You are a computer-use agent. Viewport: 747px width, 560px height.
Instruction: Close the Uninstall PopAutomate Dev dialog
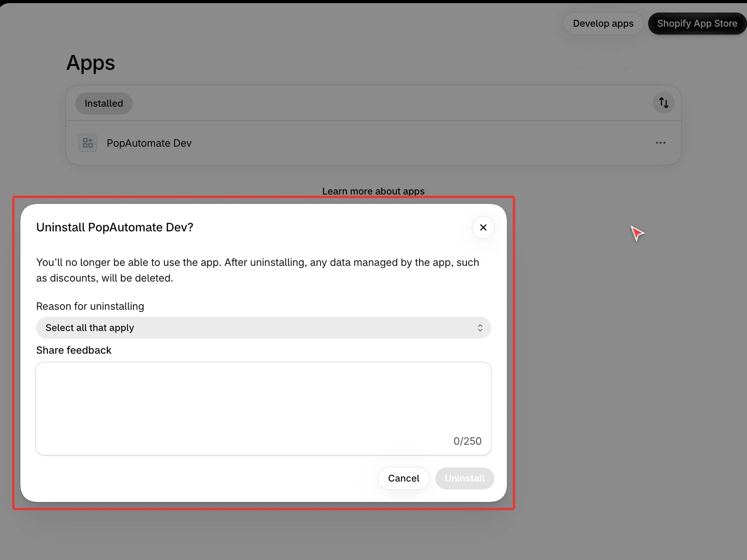483,227
